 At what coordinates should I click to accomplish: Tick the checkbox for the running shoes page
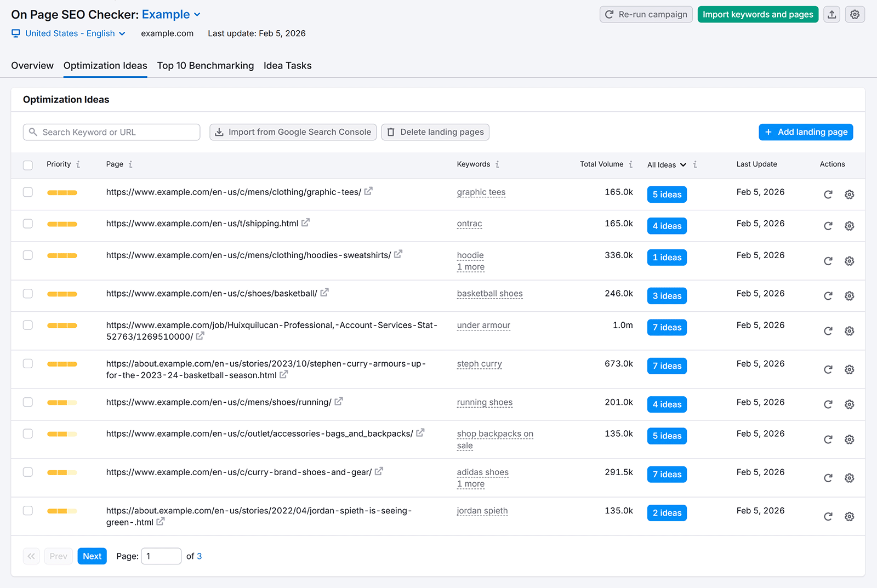[28, 402]
